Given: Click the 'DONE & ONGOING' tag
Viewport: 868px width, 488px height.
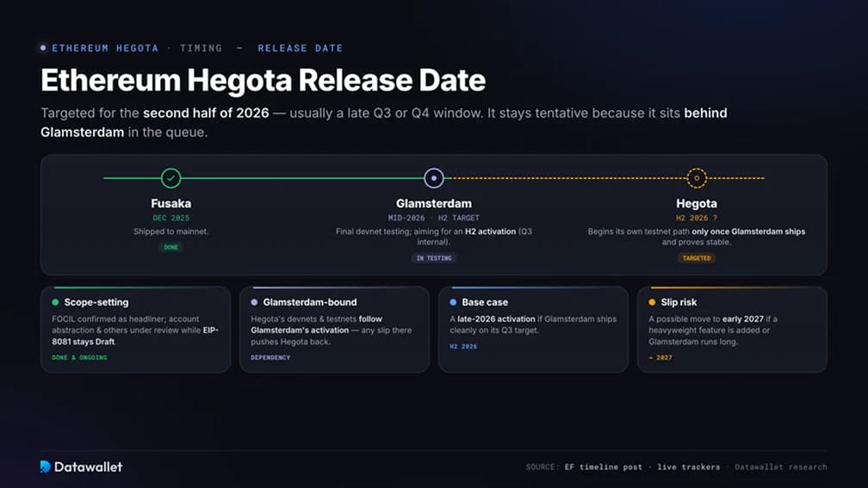Looking at the screenshot, I should pos(80,357).
